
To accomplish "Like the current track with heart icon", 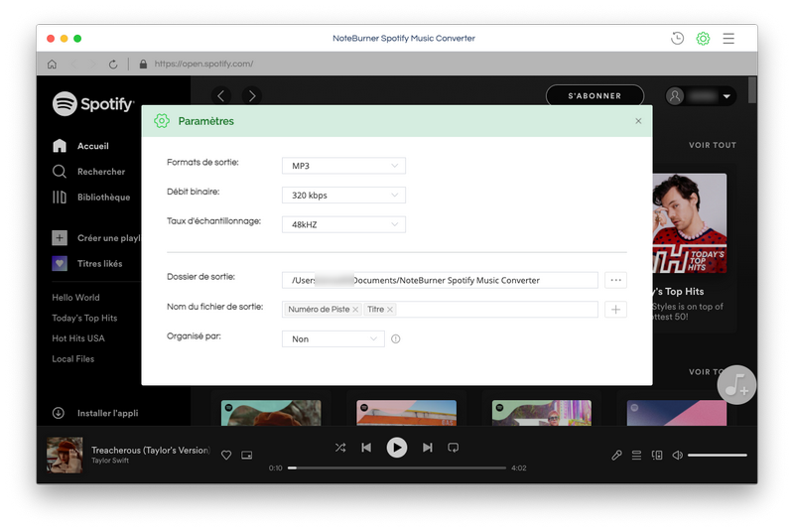I will coord(226,455).
